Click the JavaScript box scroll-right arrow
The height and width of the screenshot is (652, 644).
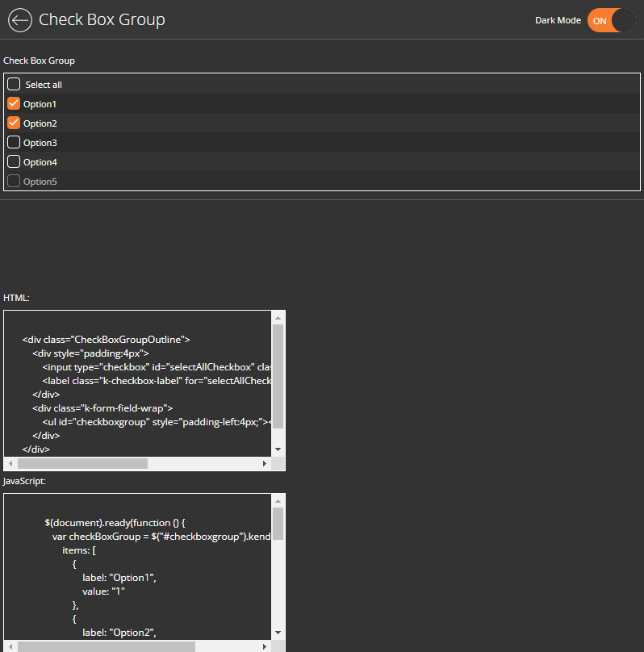265,646
